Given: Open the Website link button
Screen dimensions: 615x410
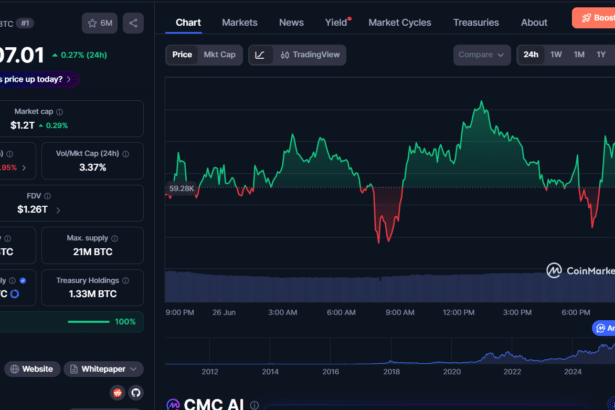Looking at the screenshot, I should pyautogui.click(x=32, y=369).
